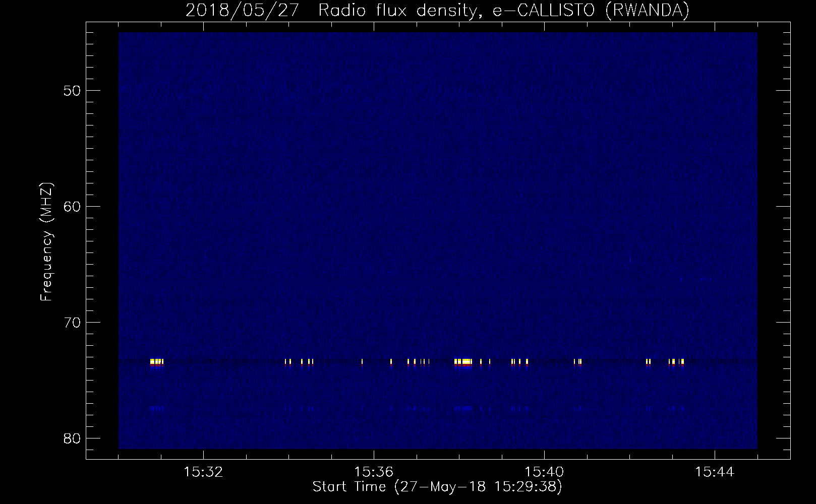Click the 15:32 time tick label

pos(203,472)
